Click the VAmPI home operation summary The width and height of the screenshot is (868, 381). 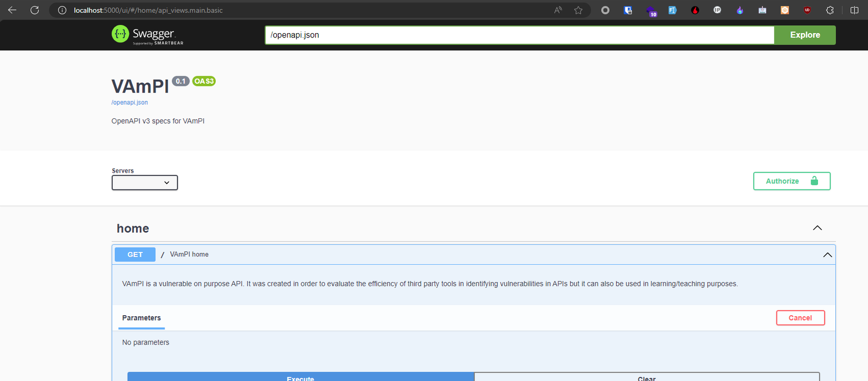[x=189, y=255]
